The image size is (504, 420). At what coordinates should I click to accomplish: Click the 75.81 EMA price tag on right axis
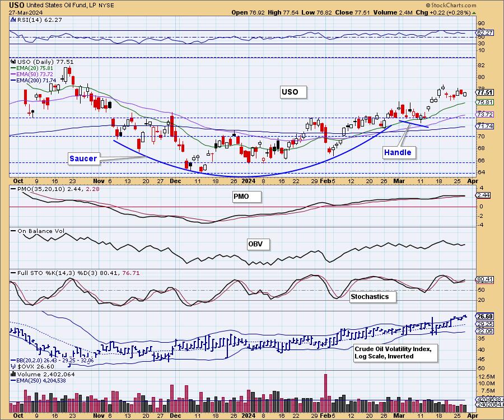click(x=485, y=102)
